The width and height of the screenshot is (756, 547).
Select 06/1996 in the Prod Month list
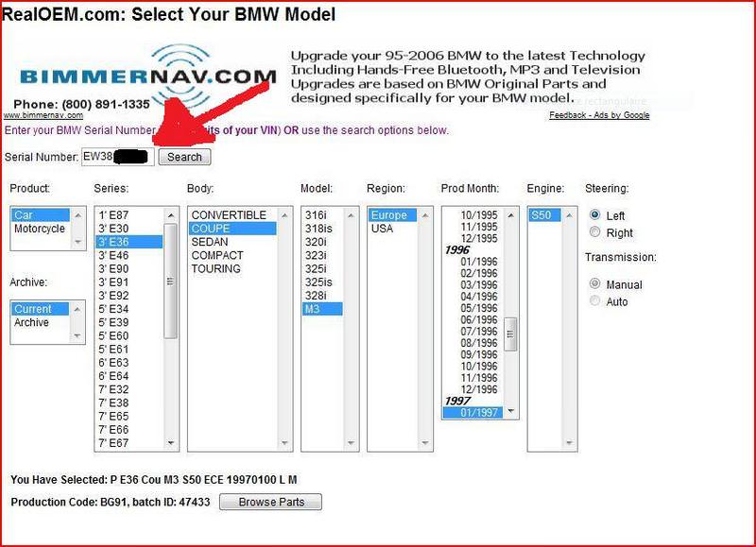point(472,319)
